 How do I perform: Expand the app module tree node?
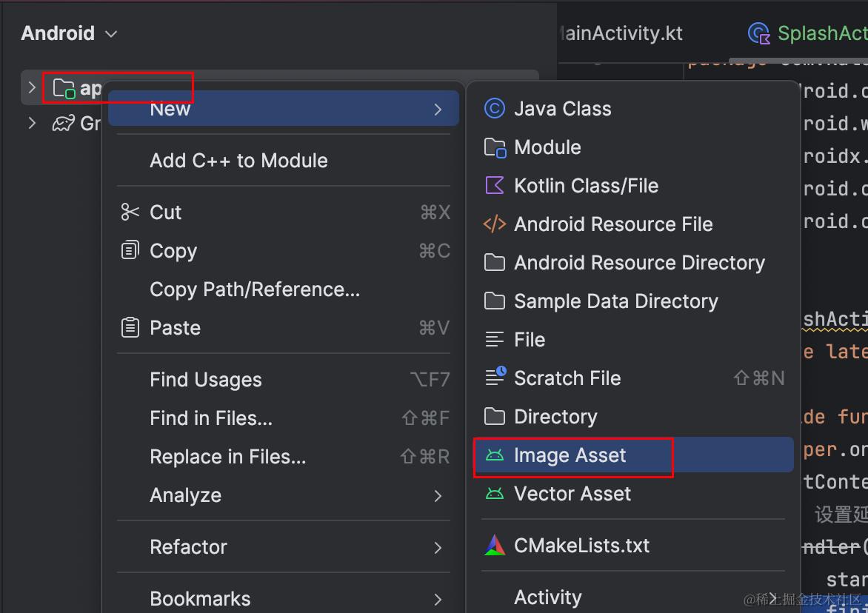pyautogui.click(x=31, y=87)
